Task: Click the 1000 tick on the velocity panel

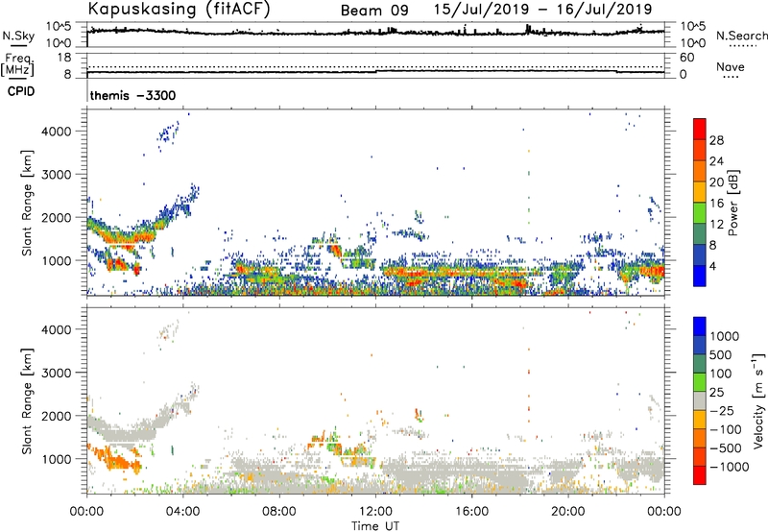Action: click(x=56, y=459)
